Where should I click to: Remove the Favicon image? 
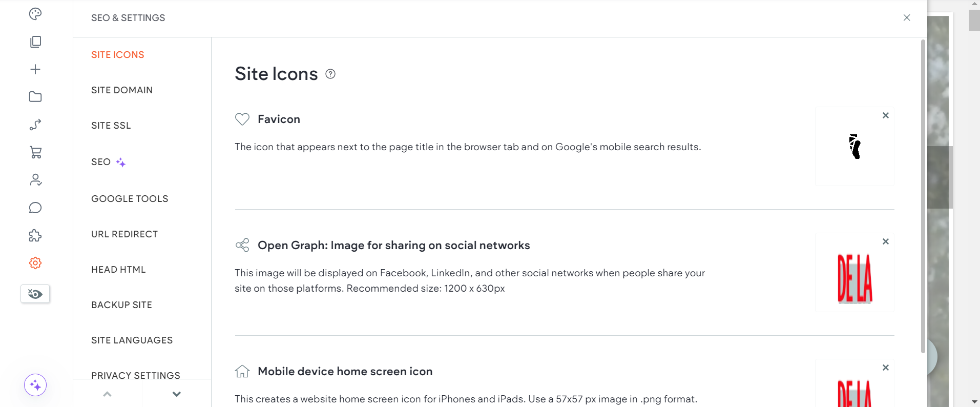pyautogui.click(x=886, y=115)
